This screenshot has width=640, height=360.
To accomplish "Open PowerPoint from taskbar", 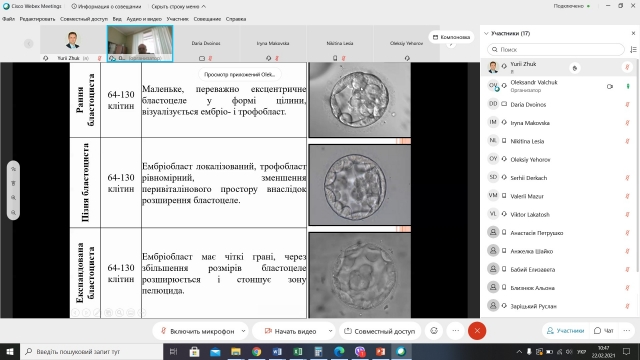I will point(380,351).
